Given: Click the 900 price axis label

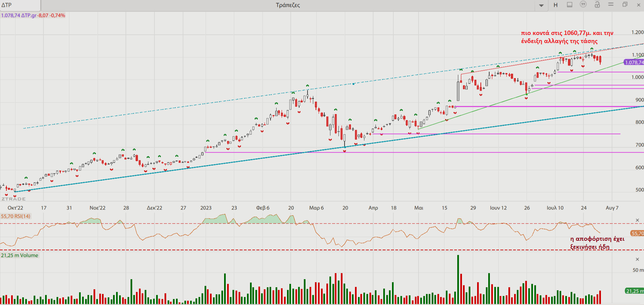Looking at the screenshot, I should pos(640,100).
